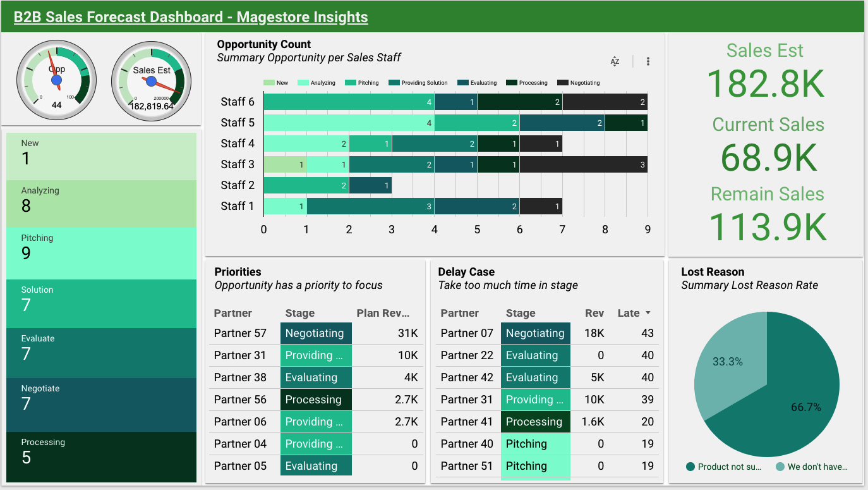Screen dimensions: 868x490
Task: Click the Evaluating legend marker above the bar chart
Action: tap(462, 82)
